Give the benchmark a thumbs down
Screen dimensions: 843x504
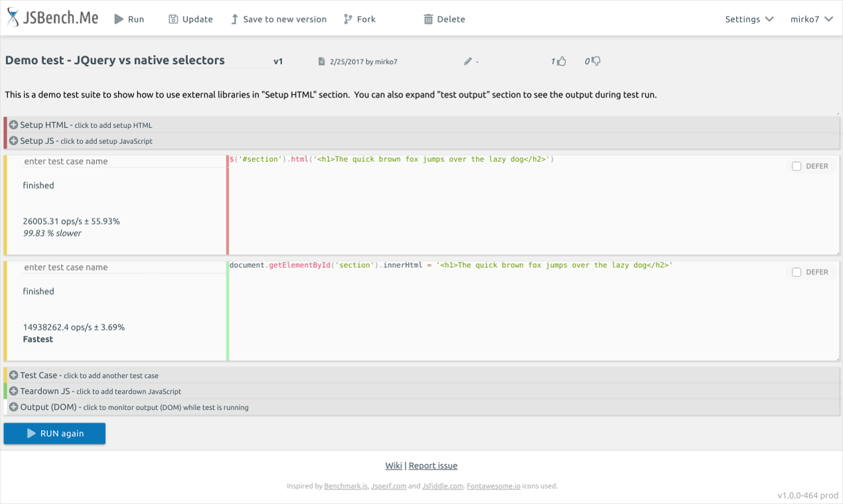click(x=595, y=60)
